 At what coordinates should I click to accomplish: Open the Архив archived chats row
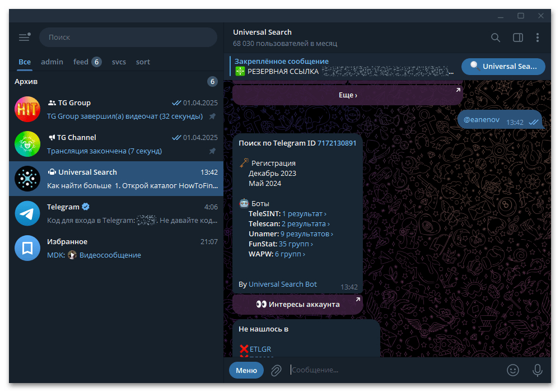[116, 81]
